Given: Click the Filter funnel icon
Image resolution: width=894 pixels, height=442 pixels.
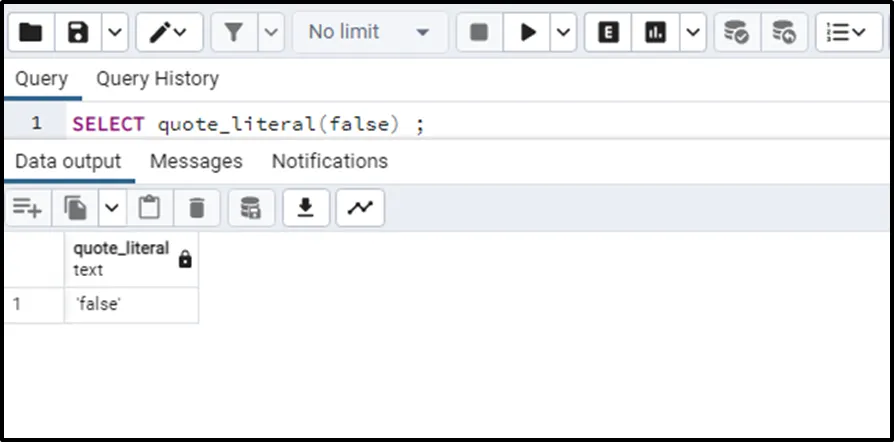Looking at the screenshot, I should (x=234, y=33).
